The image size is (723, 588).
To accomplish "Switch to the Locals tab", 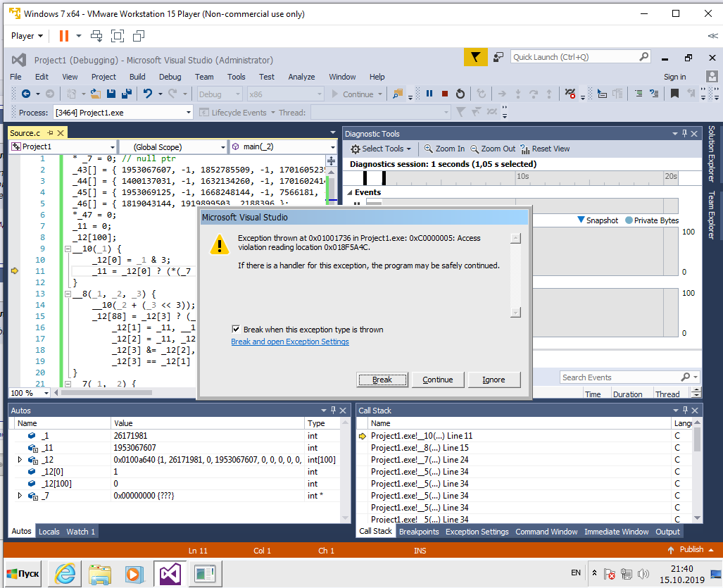I will [49, 532].
